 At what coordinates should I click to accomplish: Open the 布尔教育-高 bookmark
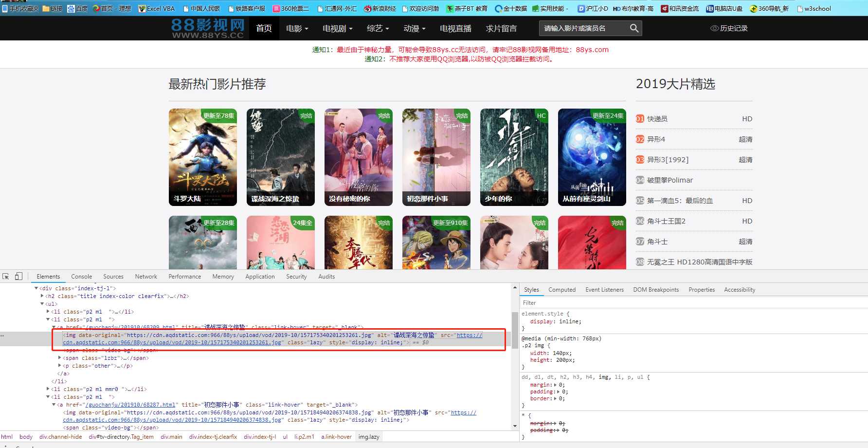coord(633,8)
